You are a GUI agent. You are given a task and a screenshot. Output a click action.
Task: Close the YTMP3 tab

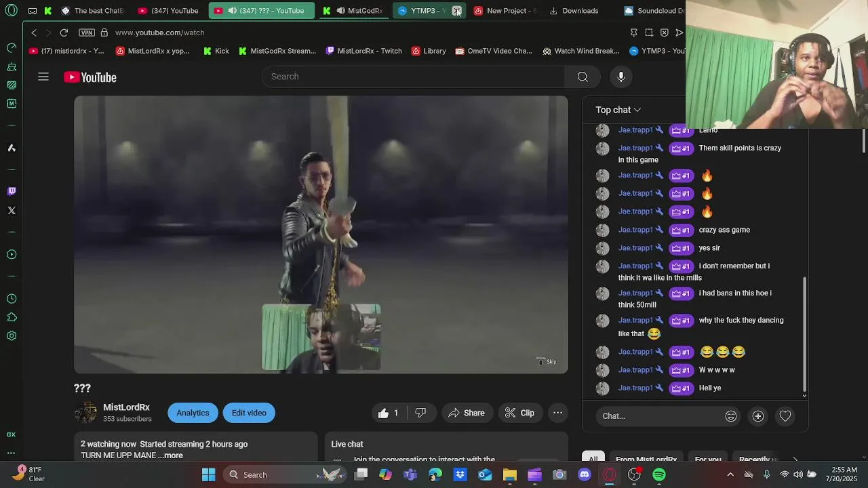tap(457, 11)
